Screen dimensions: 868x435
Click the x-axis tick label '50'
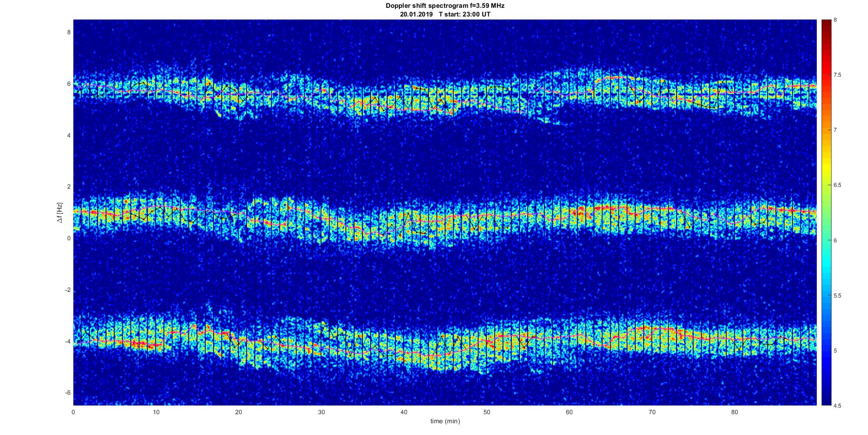pyautogui.click(x=487, y=412)
